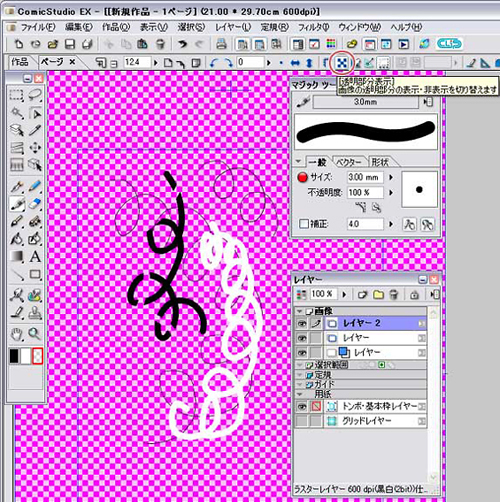Toggle the red no-draw mark on トンボ・基本枠レイヤー
The height and width of the screenshot is (502, 500).
(x=316, y=406)
